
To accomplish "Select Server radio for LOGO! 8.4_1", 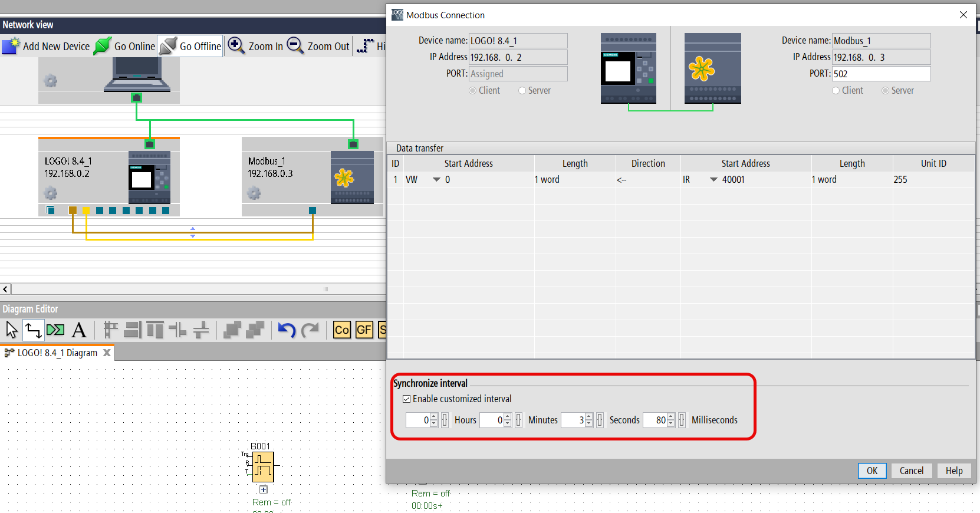I will tap(522, 91).
